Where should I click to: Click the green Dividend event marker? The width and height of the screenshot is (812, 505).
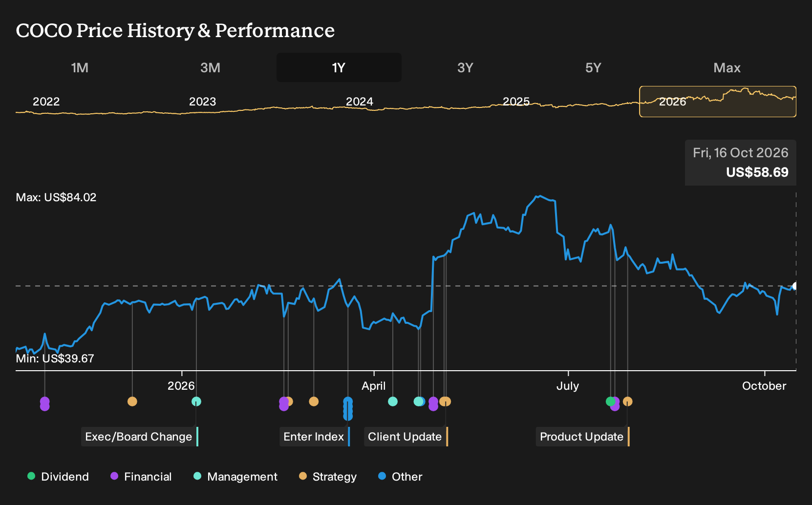610,401
